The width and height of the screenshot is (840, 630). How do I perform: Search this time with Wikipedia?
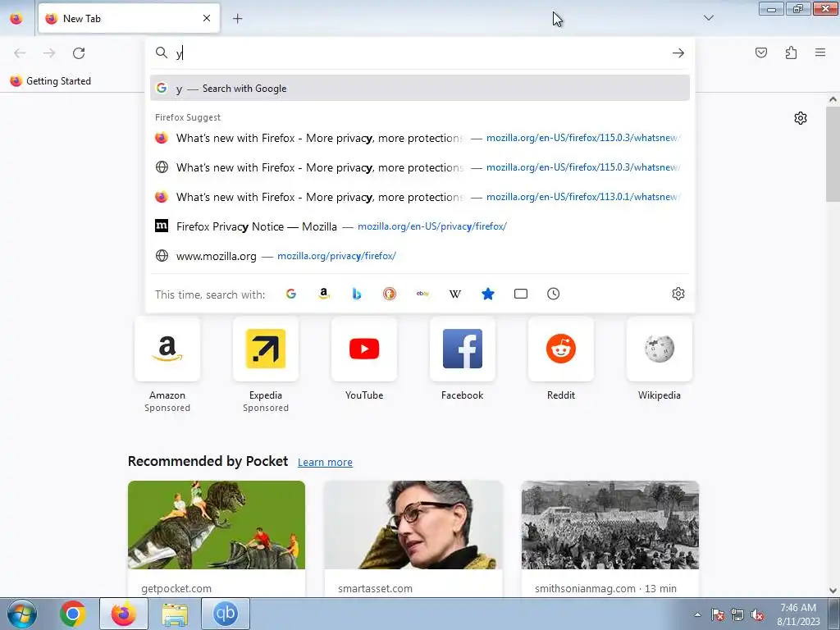point(455,294)
